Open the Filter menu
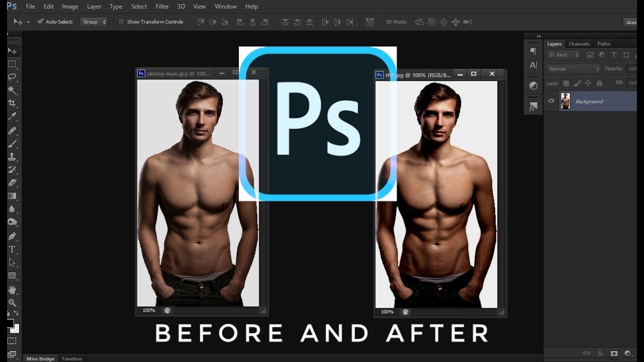The width and height of the screenshot is (644, 362). click(x=162, y=7)
